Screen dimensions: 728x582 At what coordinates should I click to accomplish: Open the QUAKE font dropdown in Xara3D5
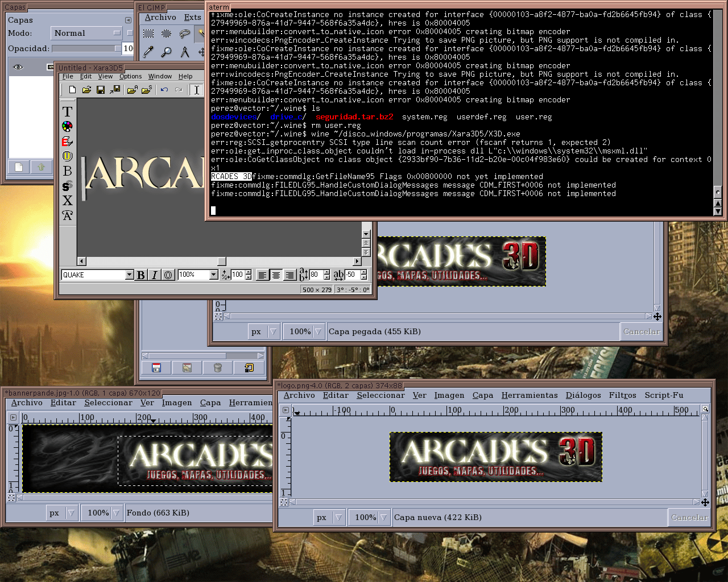tap(130, 275)
